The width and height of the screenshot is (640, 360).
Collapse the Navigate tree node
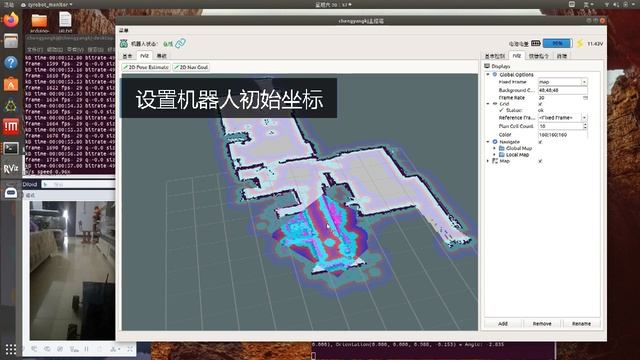click(488, 142)
